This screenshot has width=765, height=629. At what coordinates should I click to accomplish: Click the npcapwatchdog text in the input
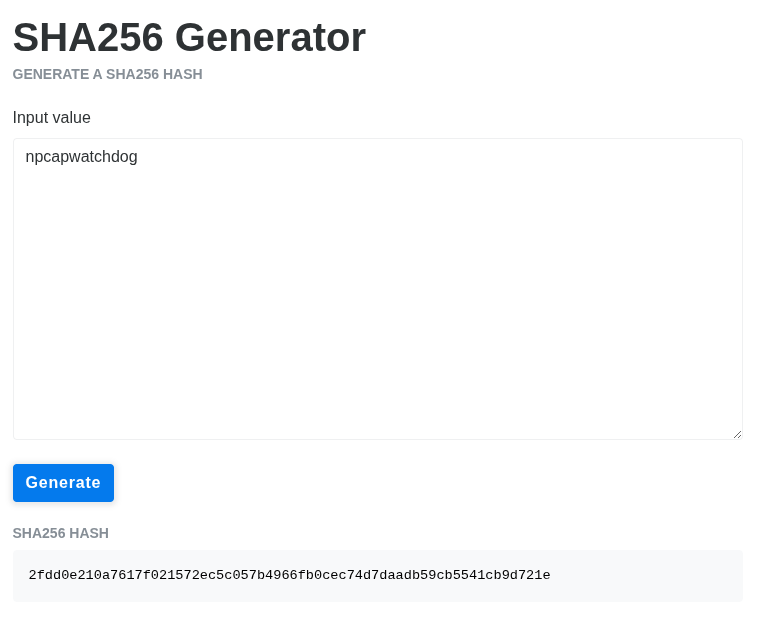[81, 157]
